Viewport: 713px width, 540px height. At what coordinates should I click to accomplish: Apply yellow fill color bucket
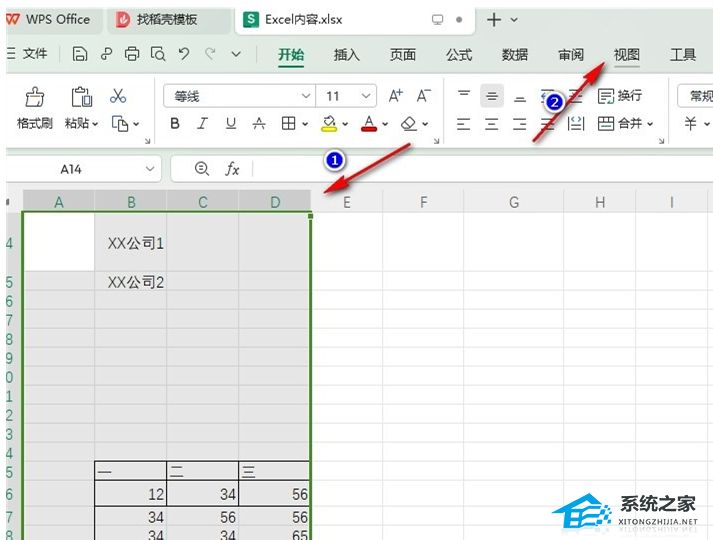[329, 123]
